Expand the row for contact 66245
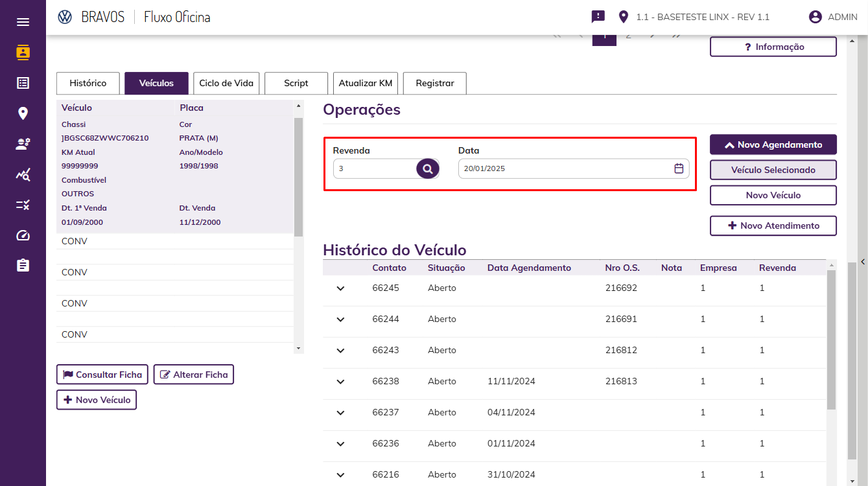 tap(340, 288)
